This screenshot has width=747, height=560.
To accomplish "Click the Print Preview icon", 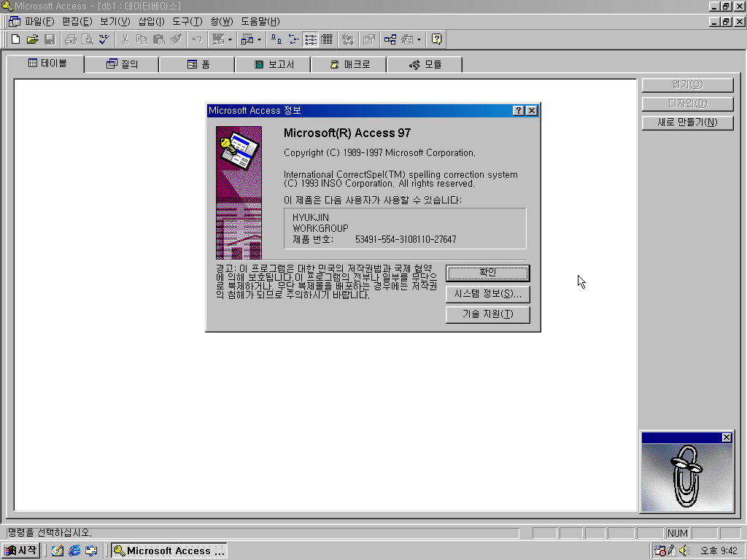I will [88, 39].
